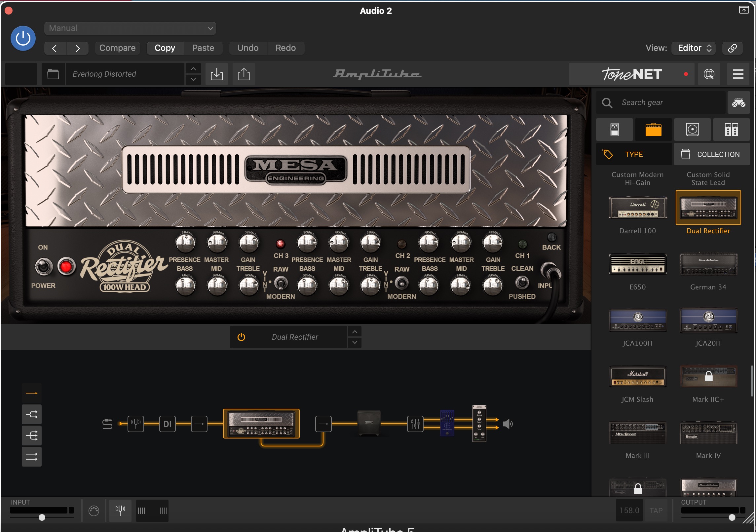Switch to TYPE filter tab
Screen dimensions: 756x532
[634, 154]
